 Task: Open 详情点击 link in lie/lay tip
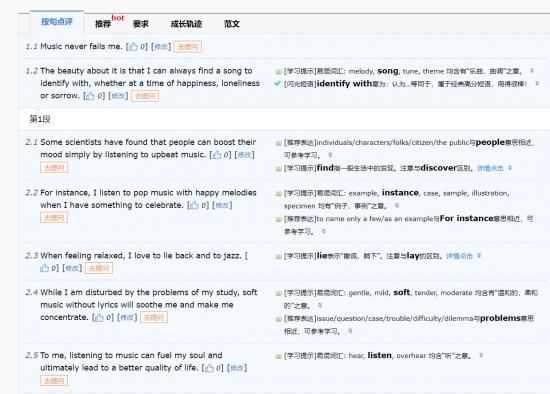(x=459, y=256)
